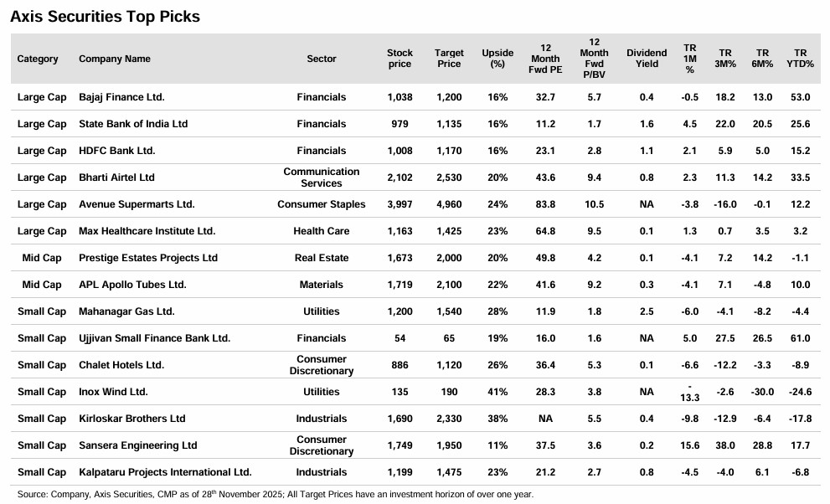This screenshot has width=830, height=504.
Task: Select the "Target Price" column header
Action: click(x=449, y=59)
